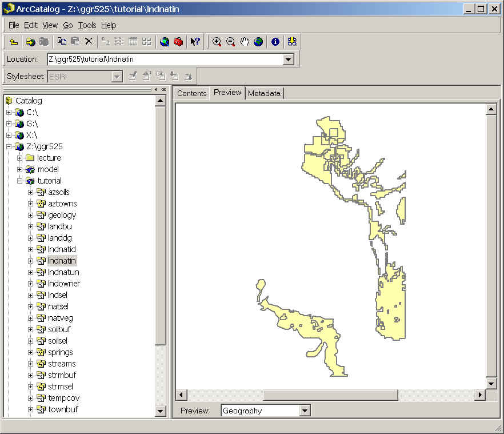Open the Tools menu
Image resolution: width=504 pixels, height=434 pixels.
(x=87, y=25)
